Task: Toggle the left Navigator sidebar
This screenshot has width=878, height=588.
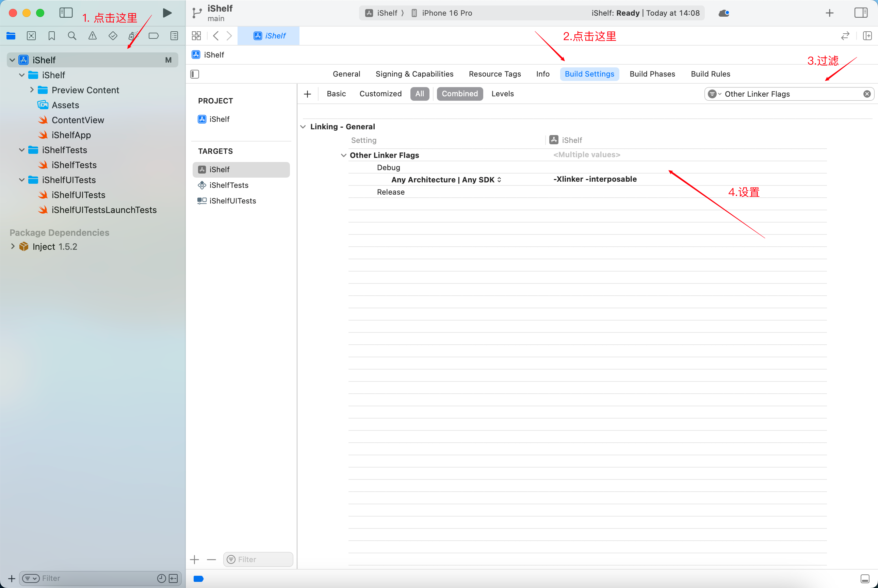Action: tap(66, 13)
